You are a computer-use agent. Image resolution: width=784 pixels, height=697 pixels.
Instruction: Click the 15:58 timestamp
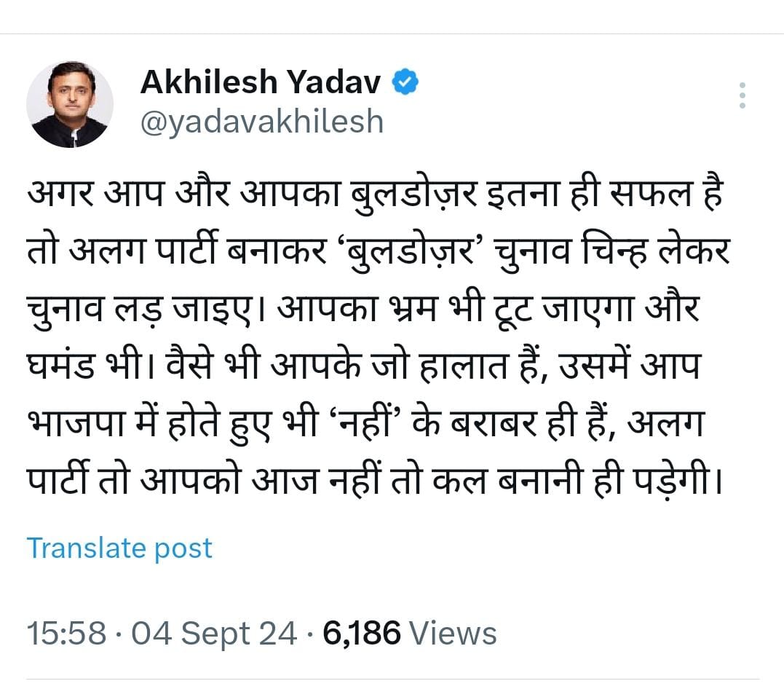click(x=67, y=633)
